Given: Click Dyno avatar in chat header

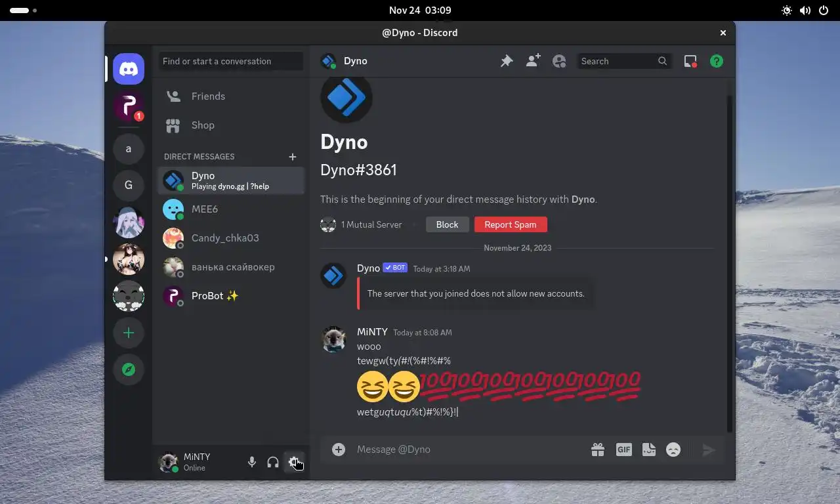Looking at the screenshot, I should click(x=328, y=61).
